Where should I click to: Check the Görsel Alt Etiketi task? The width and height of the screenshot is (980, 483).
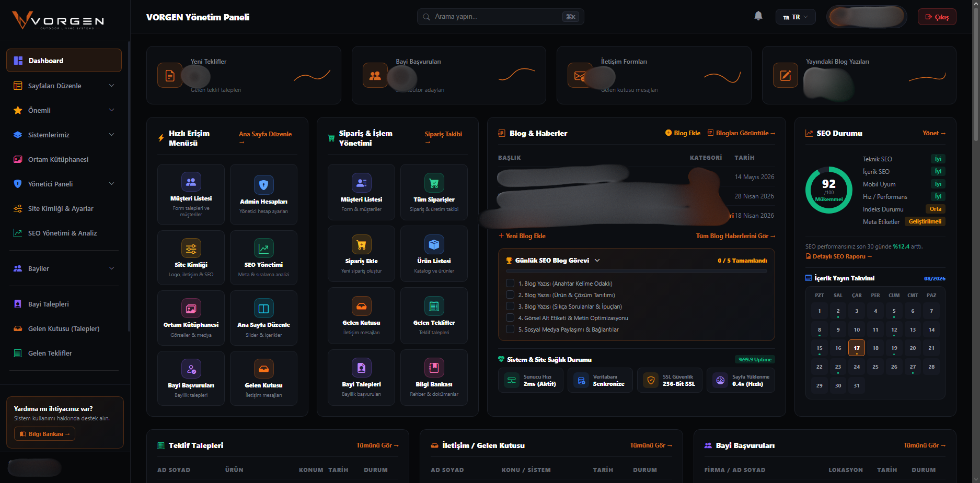[x=510, y=317]
